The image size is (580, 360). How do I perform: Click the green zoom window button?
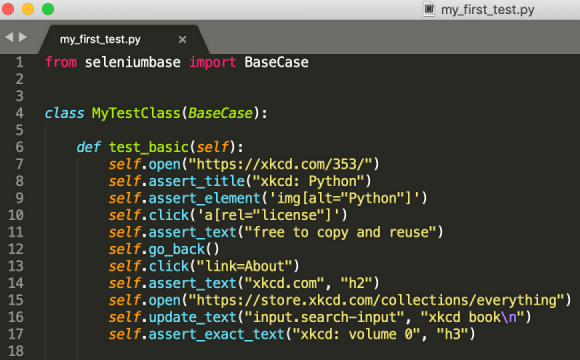(x=48, y=9)
